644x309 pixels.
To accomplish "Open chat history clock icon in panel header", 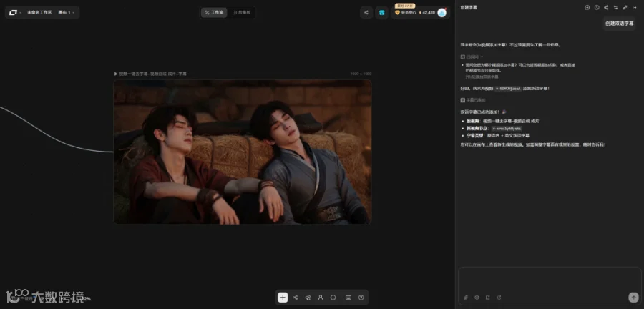I will pos(597,7).
